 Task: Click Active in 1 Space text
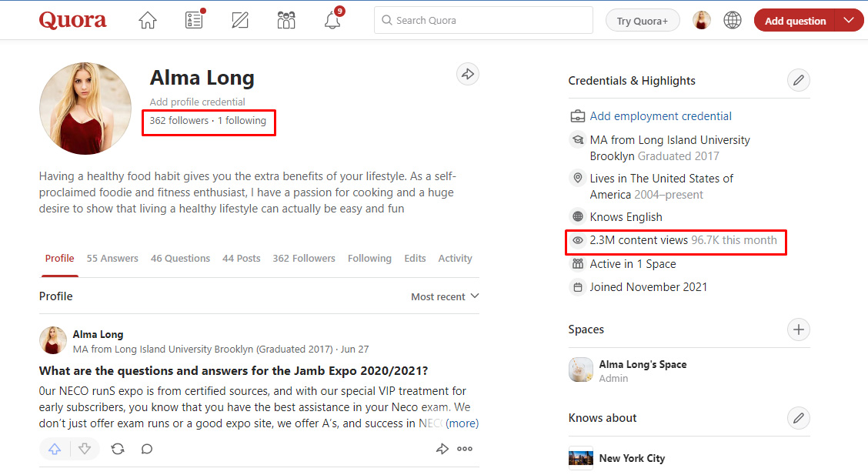[633, 264]
